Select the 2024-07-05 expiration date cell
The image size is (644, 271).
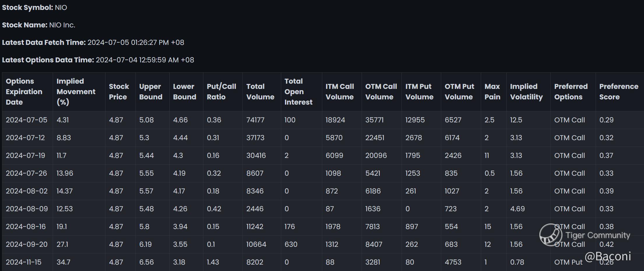(x=27, y=120)
